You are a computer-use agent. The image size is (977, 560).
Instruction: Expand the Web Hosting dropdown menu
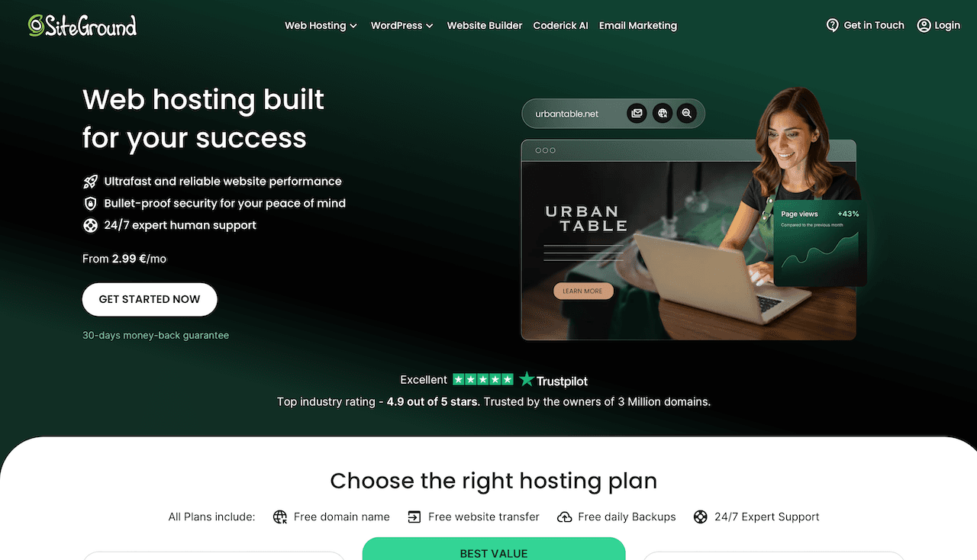click(x=321, y=25)
